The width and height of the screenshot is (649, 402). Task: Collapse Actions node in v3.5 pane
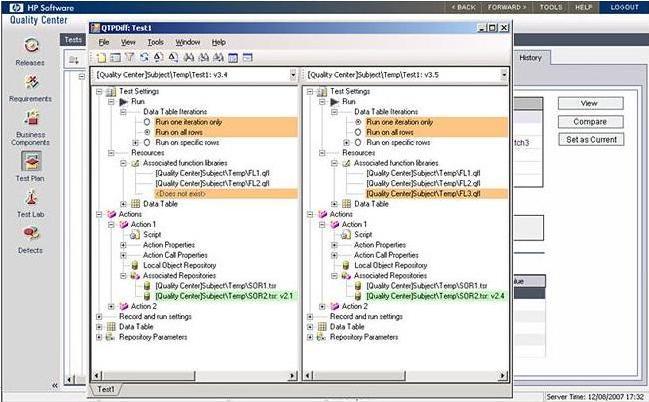(310, 214)
